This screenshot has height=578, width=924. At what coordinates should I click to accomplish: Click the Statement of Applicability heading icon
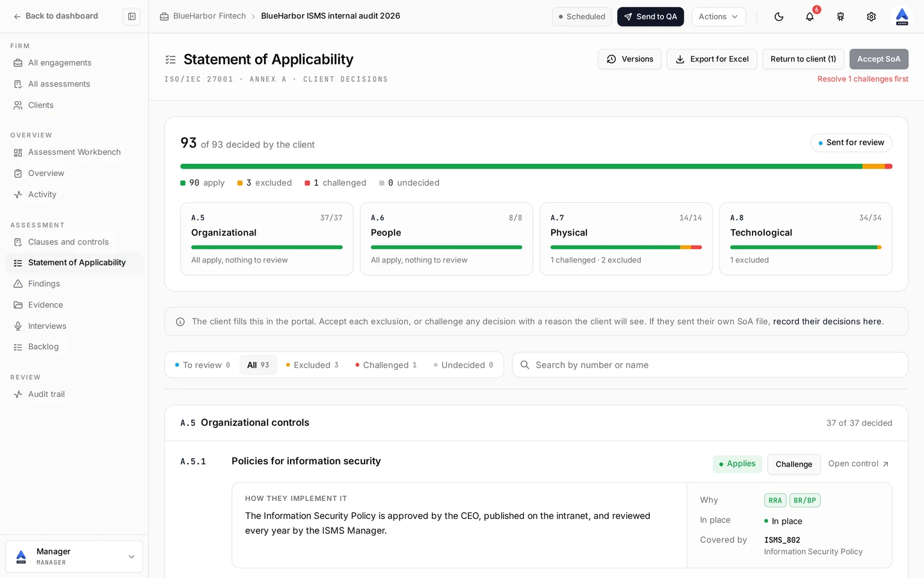pyautogui.click(x=170, y=60)
